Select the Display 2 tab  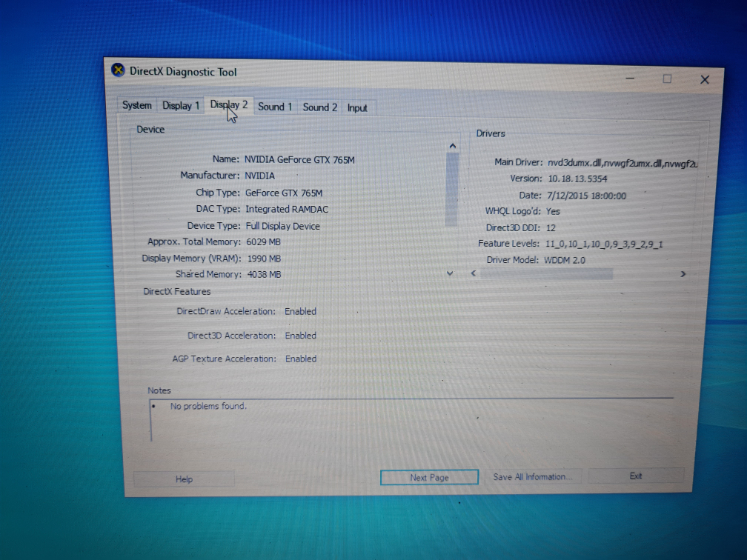229,104
